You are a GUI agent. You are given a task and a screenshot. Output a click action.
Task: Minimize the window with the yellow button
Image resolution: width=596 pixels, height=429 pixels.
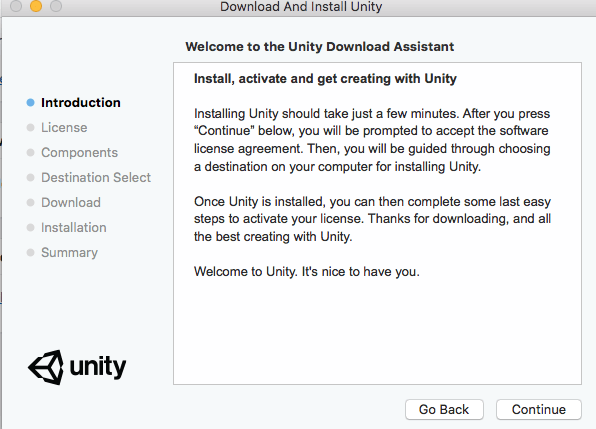tap(36, 6)
